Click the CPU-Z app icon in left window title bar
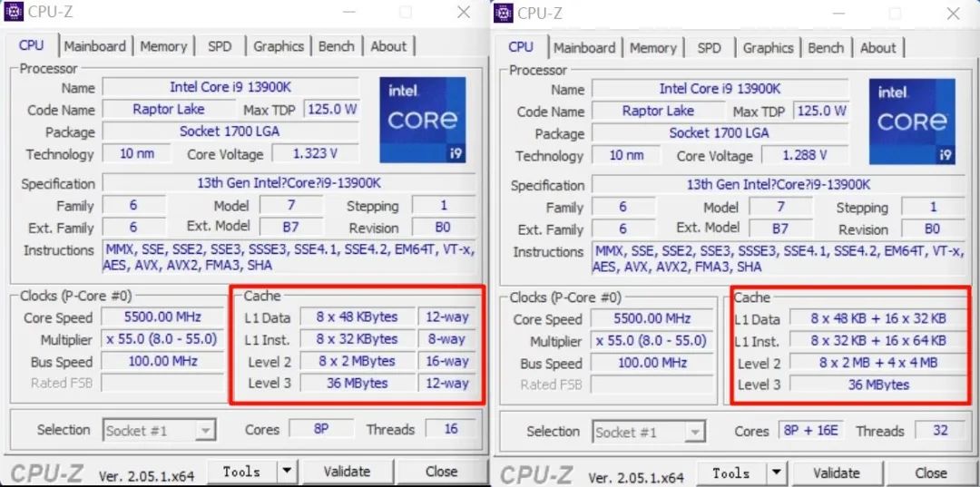This screenshot has height=487, width=980. pyautogui.click(x=14, y=11)
